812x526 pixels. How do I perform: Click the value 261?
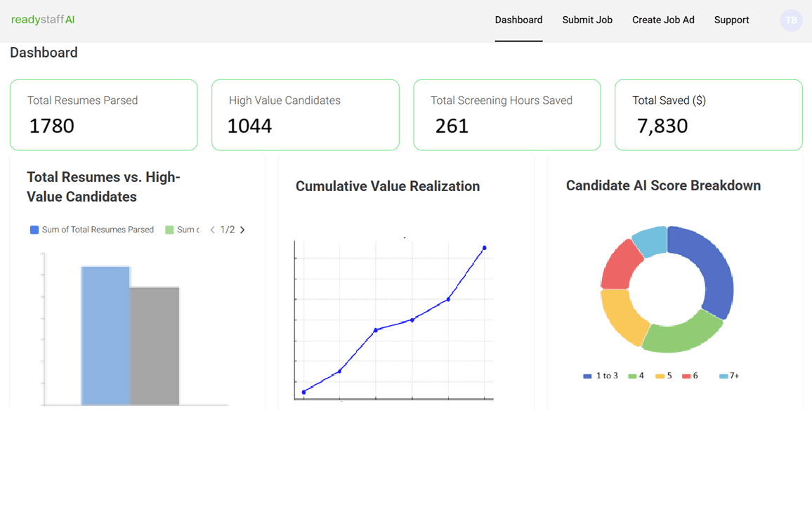(452, 126)
